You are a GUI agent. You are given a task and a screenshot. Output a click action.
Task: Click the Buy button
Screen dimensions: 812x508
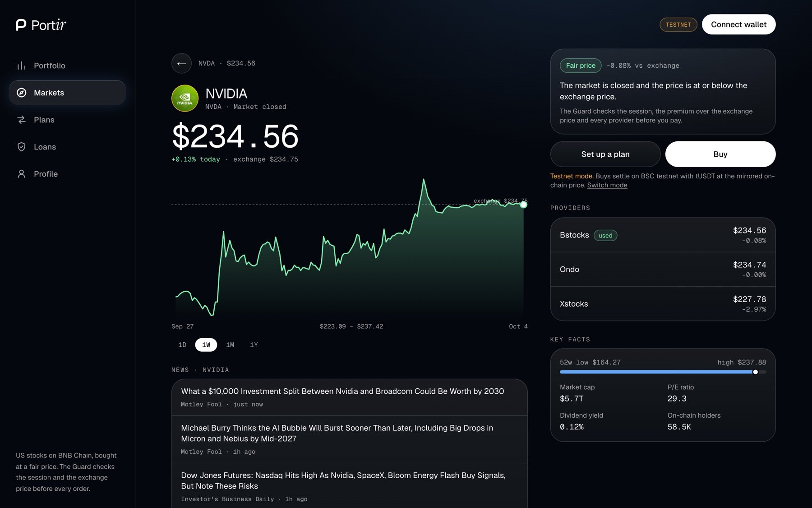[720, 154]
